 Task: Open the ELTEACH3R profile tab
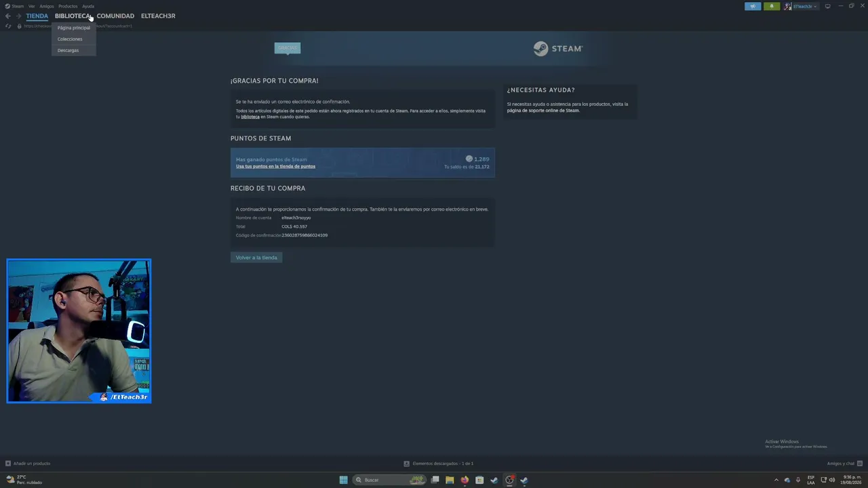click(x=158, y=16)
